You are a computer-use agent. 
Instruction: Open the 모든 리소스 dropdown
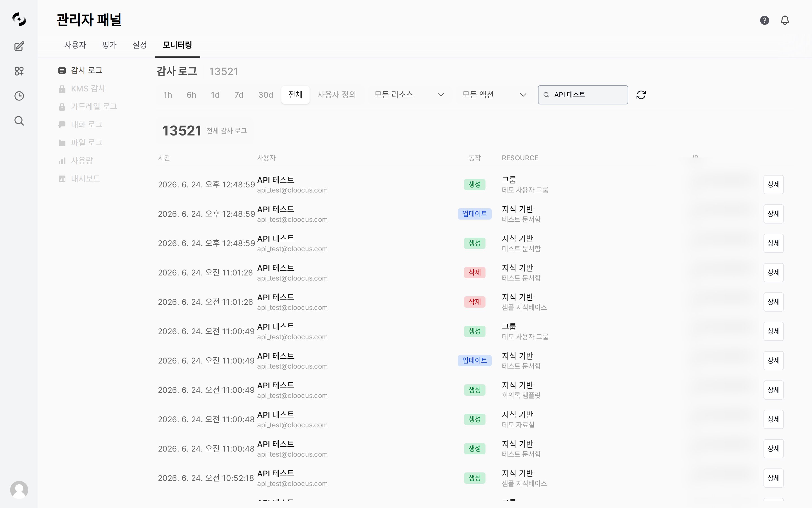coord(409,95)
